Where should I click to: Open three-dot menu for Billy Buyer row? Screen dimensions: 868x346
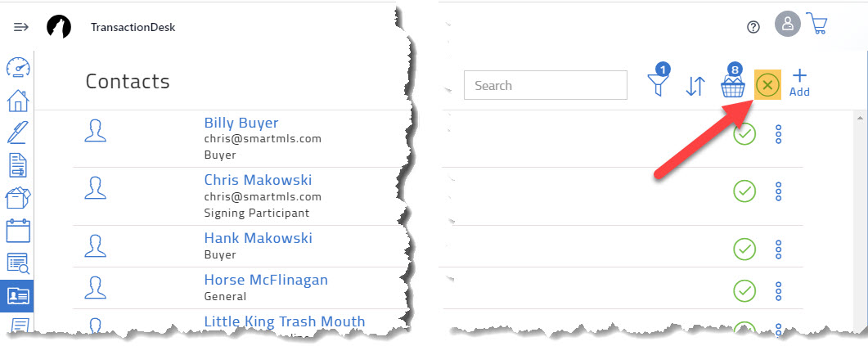click(x=778, y=134)
